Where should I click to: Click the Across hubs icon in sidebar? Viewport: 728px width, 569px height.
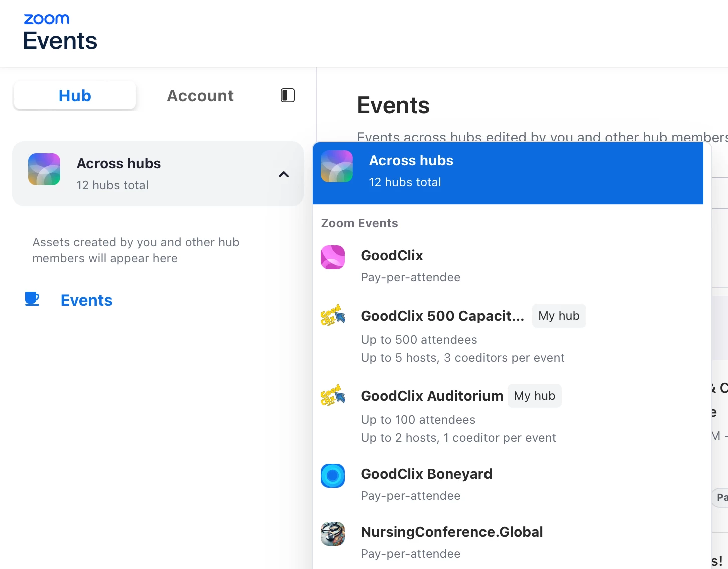coord(44,169)
